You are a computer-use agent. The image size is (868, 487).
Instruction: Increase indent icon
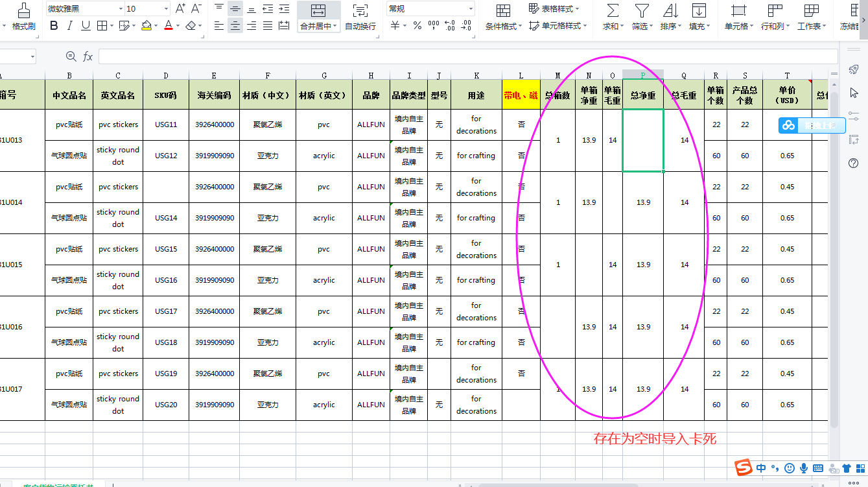[x=284, y=8]
